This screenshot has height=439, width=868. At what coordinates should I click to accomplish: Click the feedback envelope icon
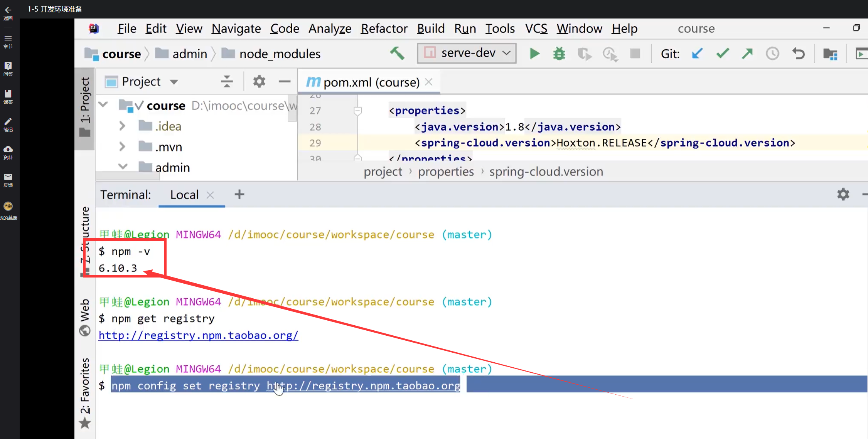(x=8, y=177)
